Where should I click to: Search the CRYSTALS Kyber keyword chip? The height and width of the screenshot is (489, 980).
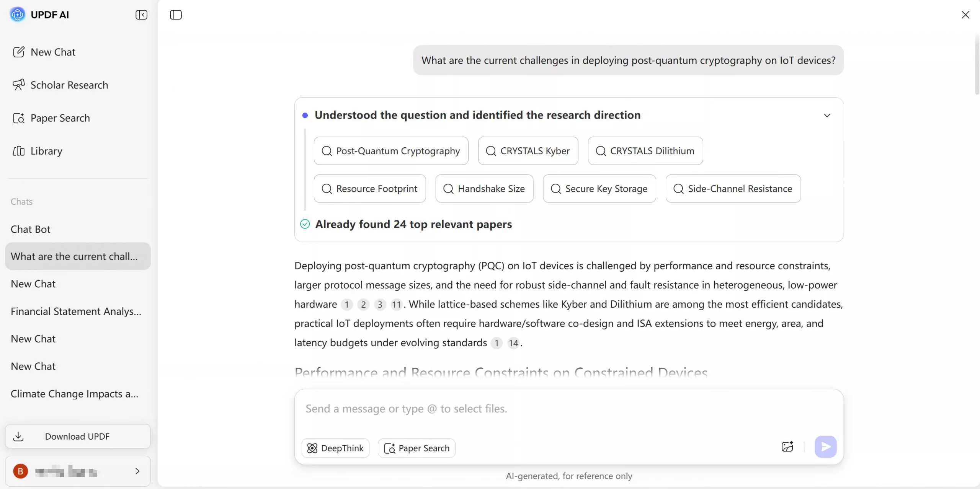[x=528, y=151]
